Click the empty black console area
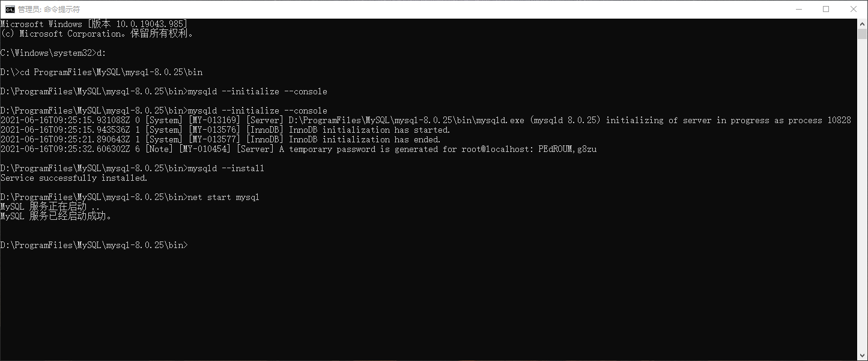Viewport: 868px width, 361px height. 420,300
